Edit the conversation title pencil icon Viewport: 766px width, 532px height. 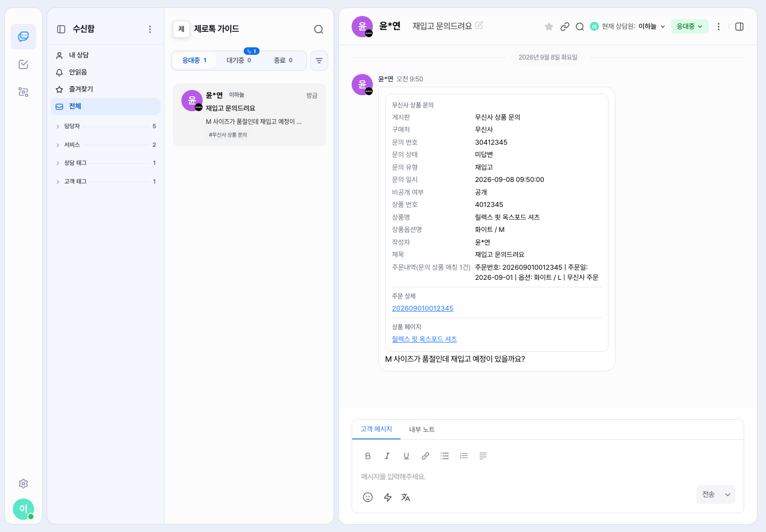coord(479,25)
